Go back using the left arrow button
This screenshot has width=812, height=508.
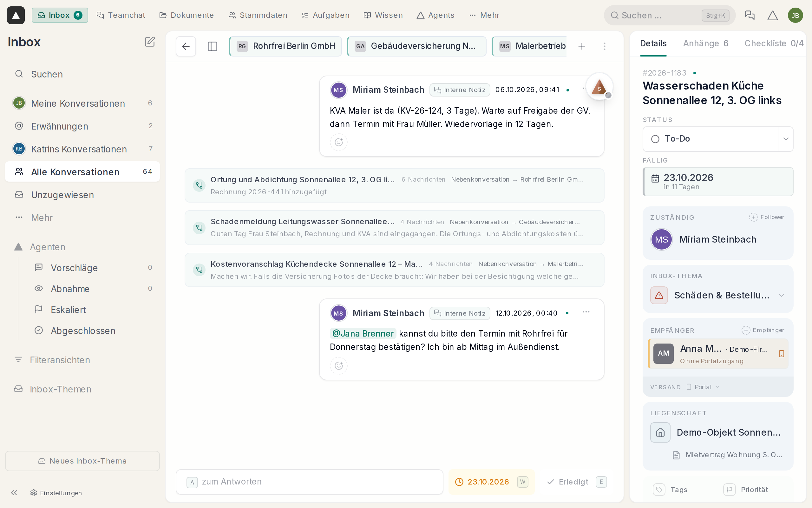[186, 46]
